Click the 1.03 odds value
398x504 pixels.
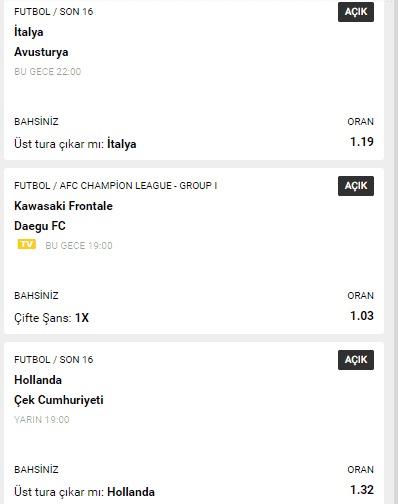tap(362, 316)
